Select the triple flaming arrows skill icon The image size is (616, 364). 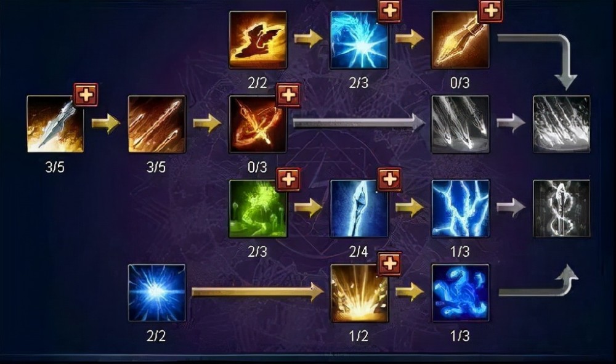156,124
